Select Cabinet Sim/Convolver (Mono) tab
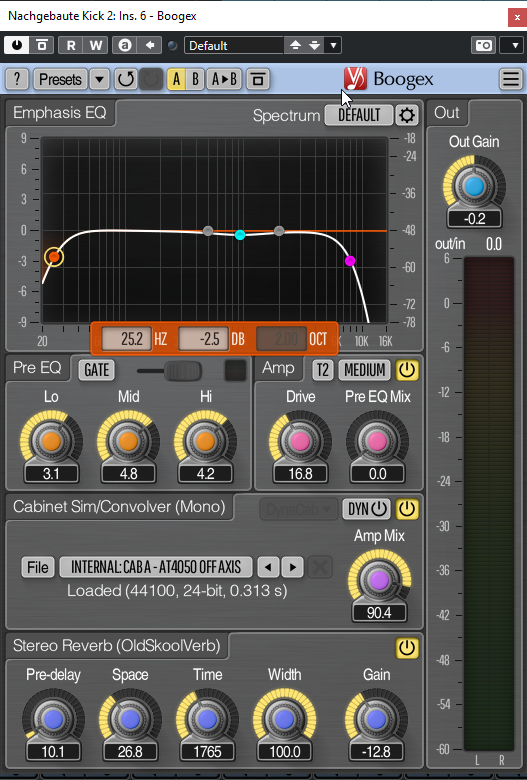 119,506
